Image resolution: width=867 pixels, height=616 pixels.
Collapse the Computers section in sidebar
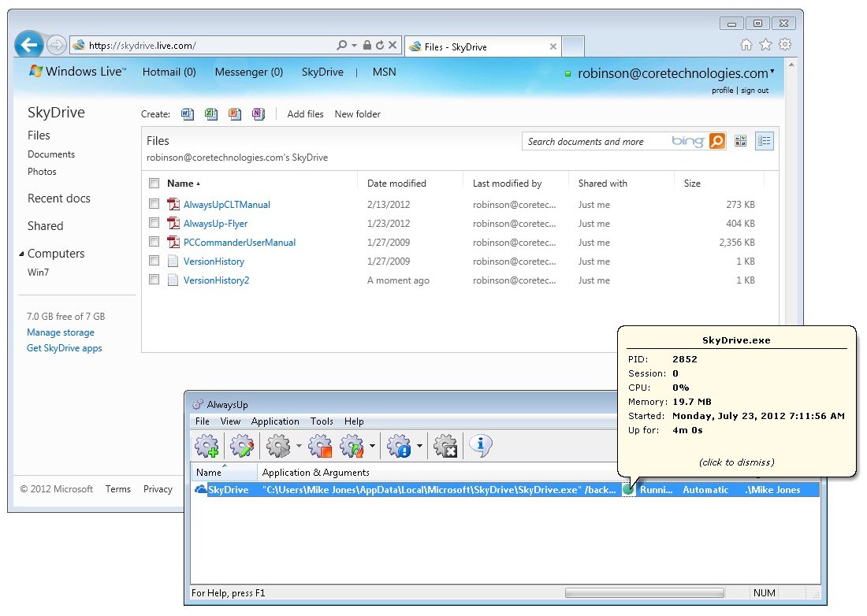pyautogui.click(x=21, y=254)
